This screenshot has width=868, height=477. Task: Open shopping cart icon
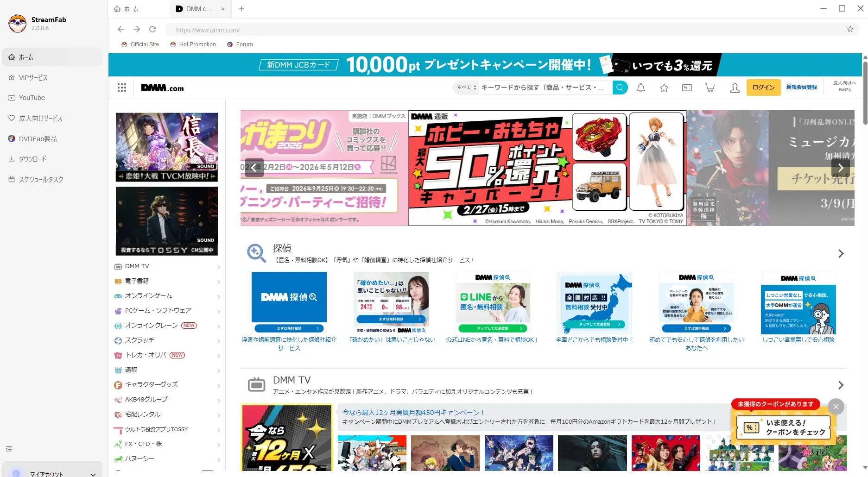coord(710,88)
